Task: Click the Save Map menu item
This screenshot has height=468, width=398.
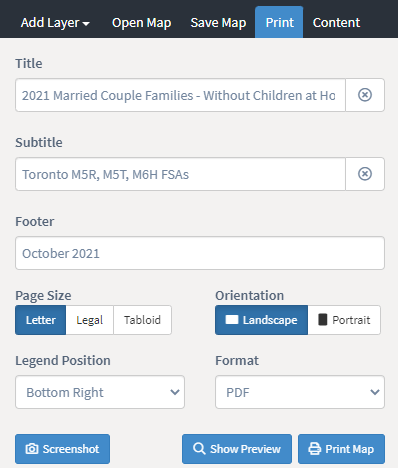Action: (218, 23)
